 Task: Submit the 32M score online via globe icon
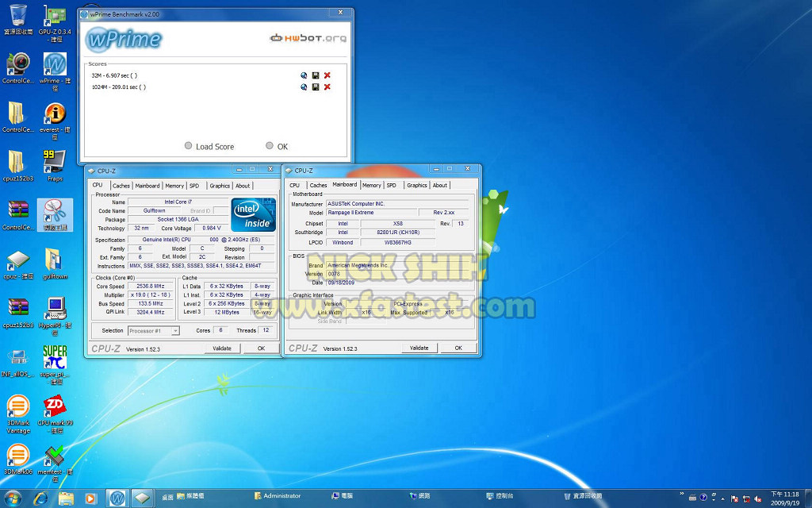pos(304,75)
